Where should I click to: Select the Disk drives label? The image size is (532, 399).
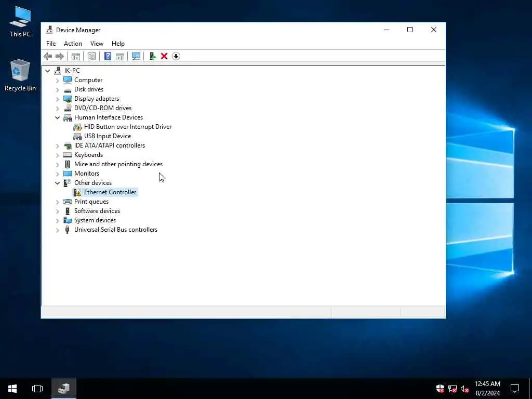click(x=89, y=89)
